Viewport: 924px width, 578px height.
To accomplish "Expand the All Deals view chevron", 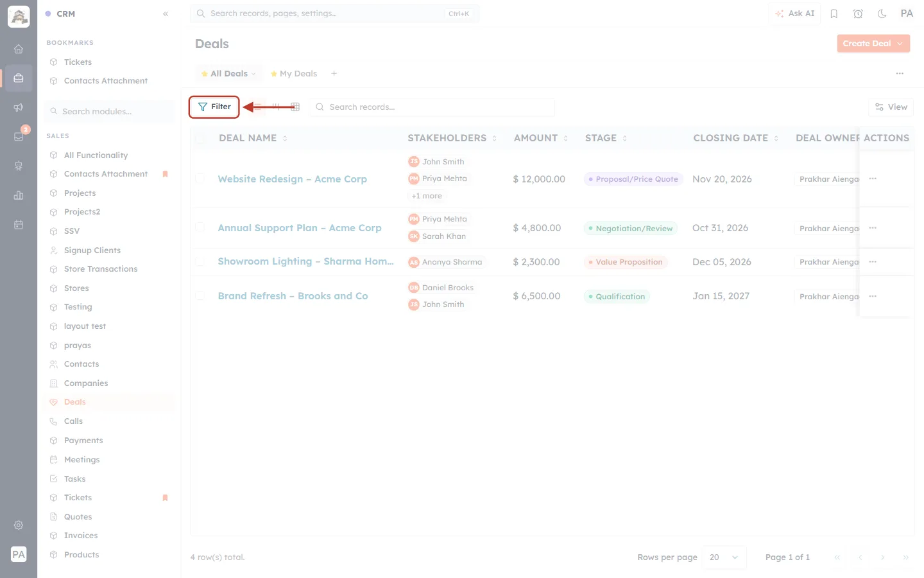I will tap(253, 74).
